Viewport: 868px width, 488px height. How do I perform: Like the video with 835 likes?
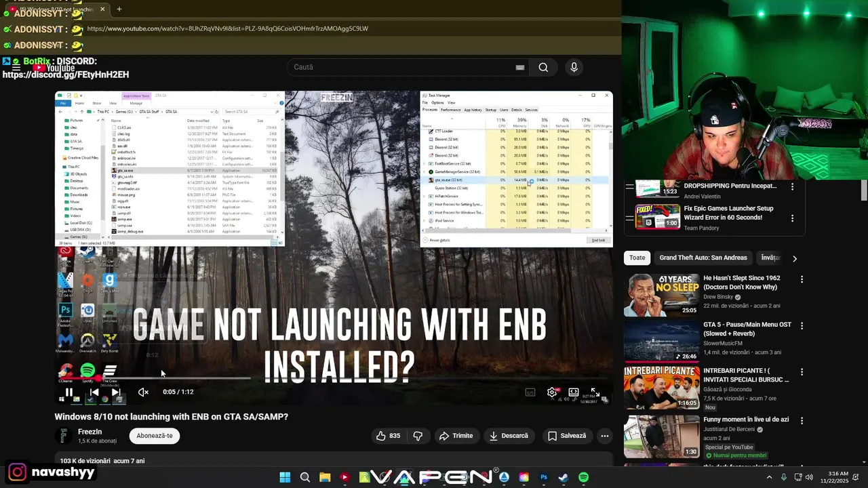click(x=388, y=436)
